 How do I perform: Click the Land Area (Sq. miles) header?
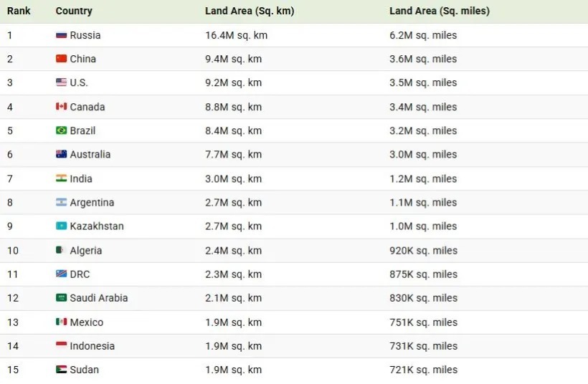click(440, 11)
